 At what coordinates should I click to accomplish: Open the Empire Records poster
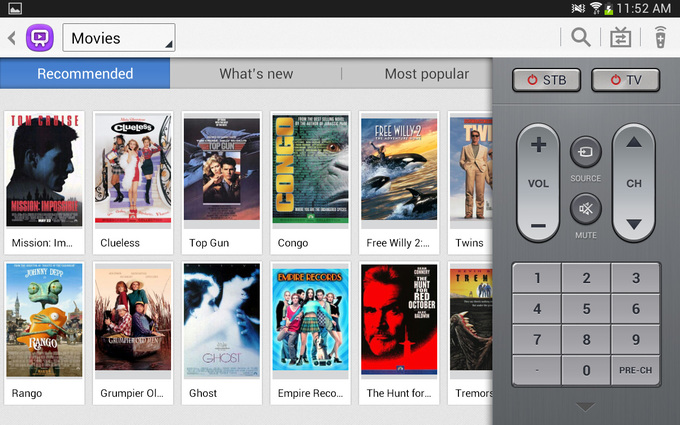(x=310, y=319)
